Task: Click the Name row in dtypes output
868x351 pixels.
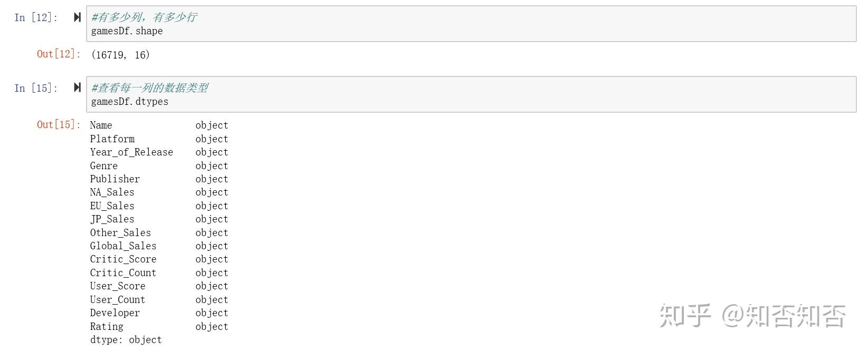Action: tap(159, 125)
